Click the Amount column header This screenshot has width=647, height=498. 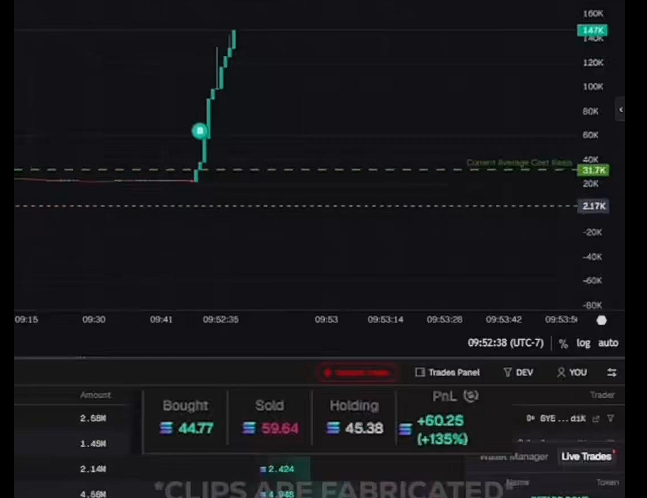click(x=95, y=395)
